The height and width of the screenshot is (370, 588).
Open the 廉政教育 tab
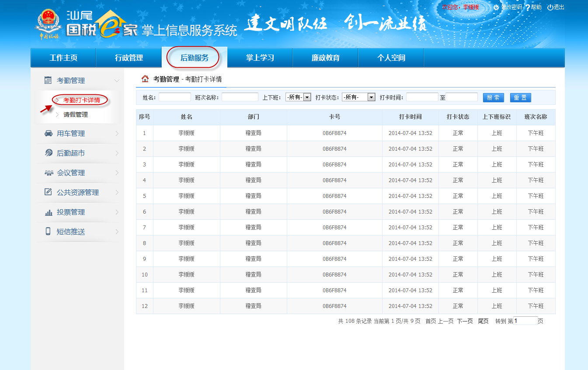(326, 58)
